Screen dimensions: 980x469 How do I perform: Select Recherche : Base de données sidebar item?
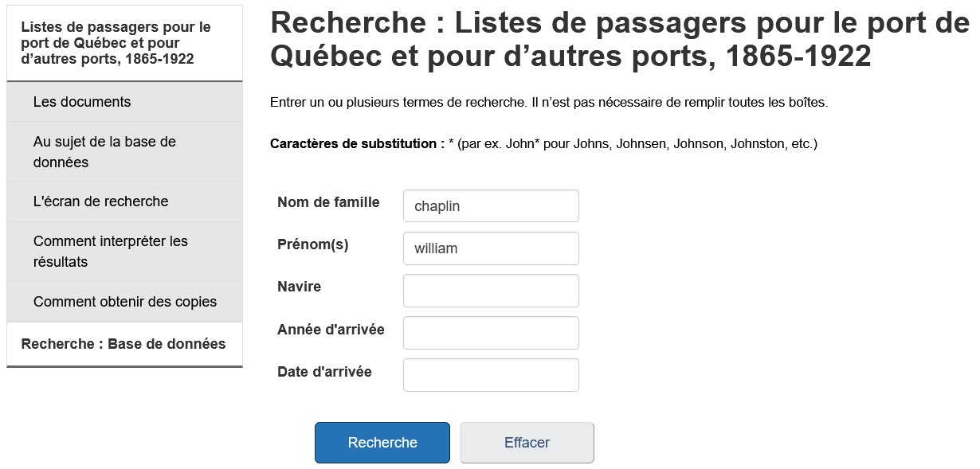click(x=123, y=344)
